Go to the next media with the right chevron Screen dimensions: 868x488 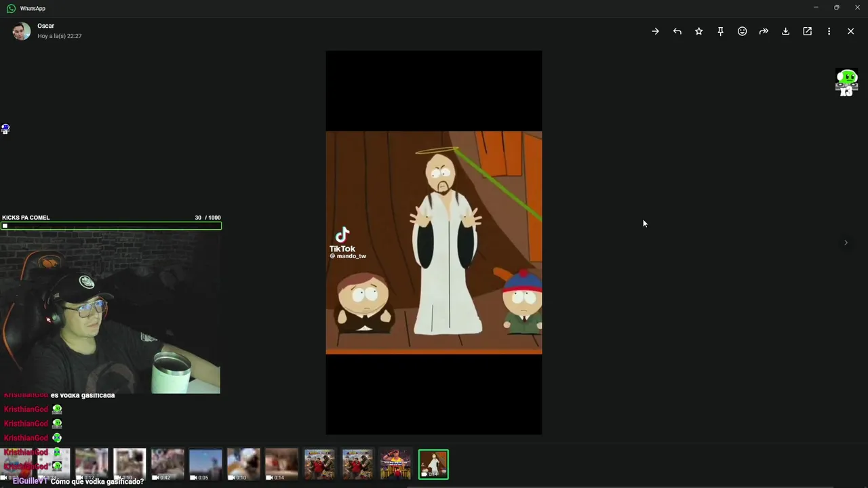point(846,243)
